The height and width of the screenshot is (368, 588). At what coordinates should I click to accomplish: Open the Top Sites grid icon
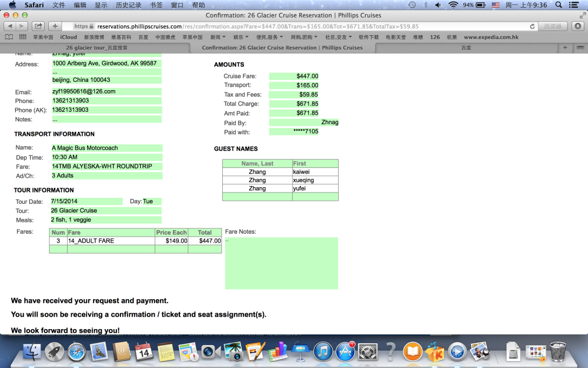23,37
